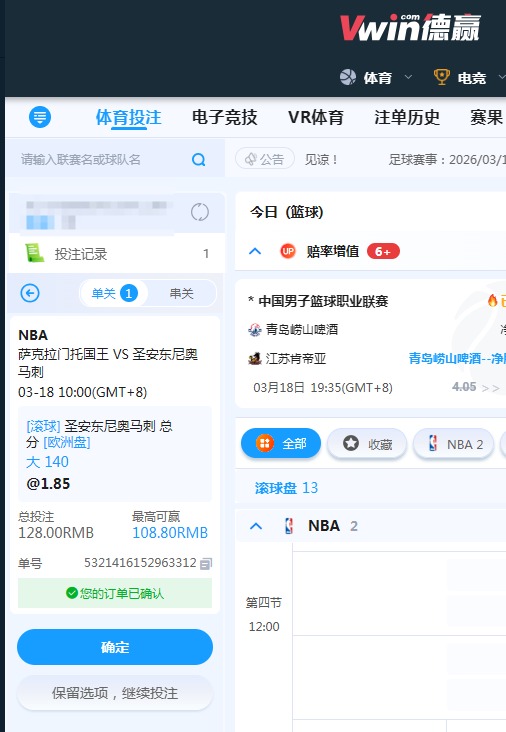Click the green bet record receipt icon

click(x=35, y=253)
